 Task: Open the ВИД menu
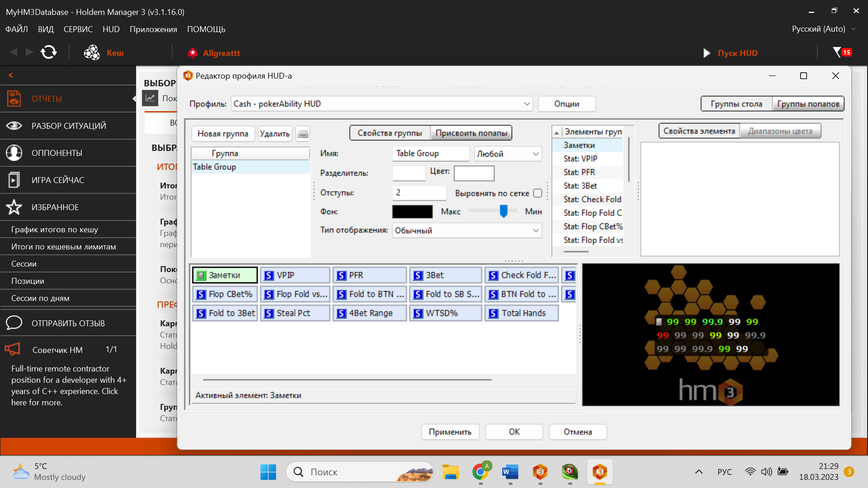click(x=46, y=29)
